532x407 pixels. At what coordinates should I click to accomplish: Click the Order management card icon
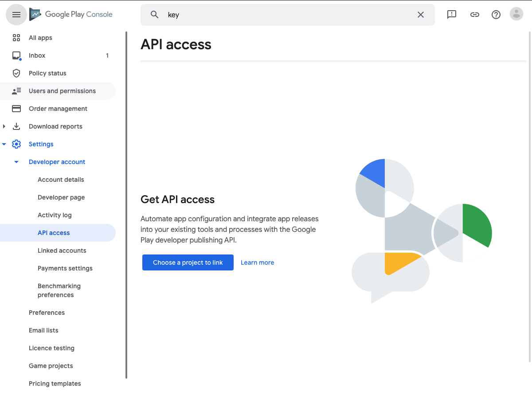click(x=16, y=109)
